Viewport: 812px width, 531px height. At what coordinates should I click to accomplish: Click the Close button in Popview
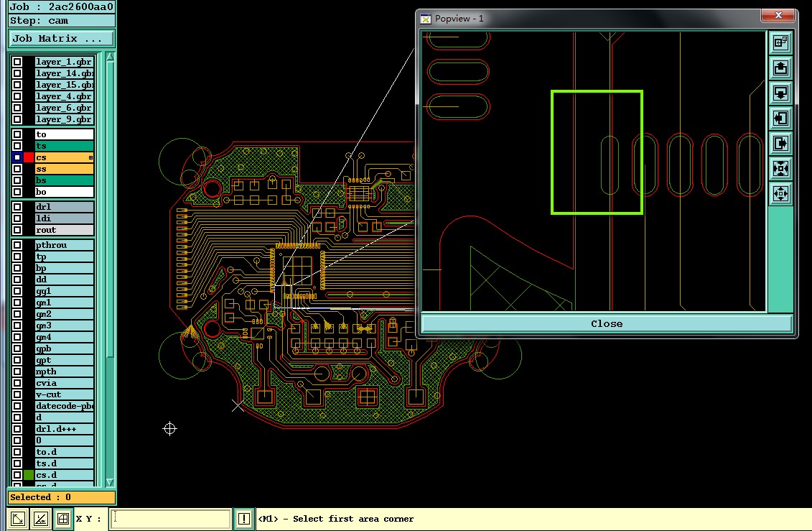(x=607, y=324)
